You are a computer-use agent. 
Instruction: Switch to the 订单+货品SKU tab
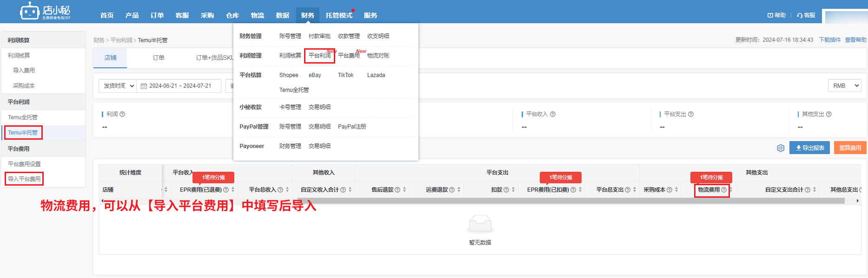(x=214, y=58)
